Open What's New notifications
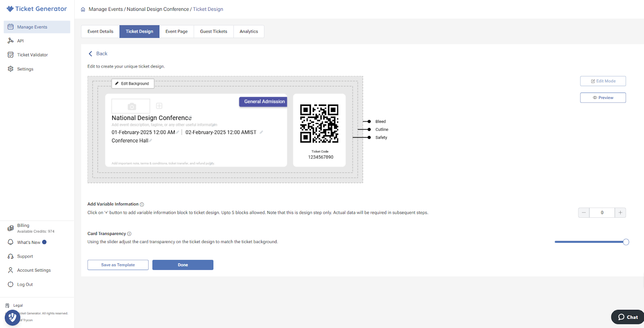 [27, 242]
